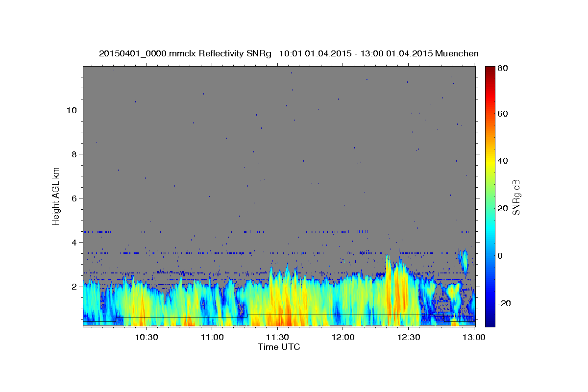The image size is (588, 392).
Task: Click the plot title starting with 20150401_0000.mmclx
Action: pyautogui.click(x=289, y=53)
